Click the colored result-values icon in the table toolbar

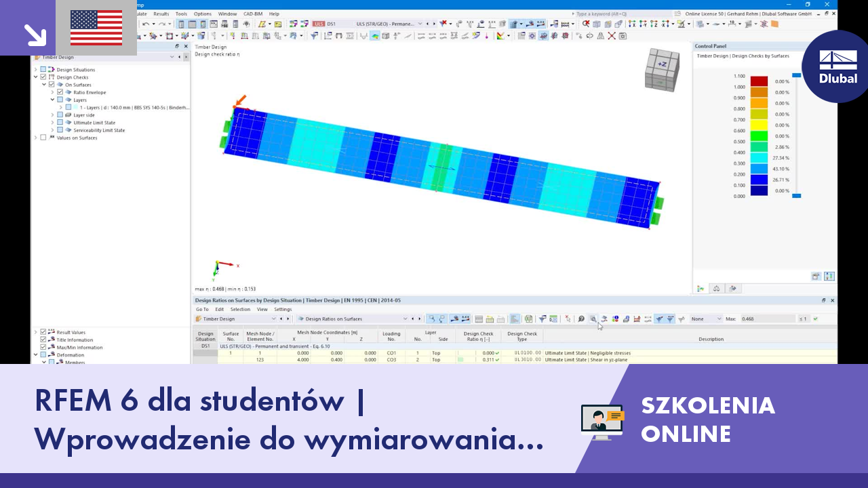tap(615, 319)
